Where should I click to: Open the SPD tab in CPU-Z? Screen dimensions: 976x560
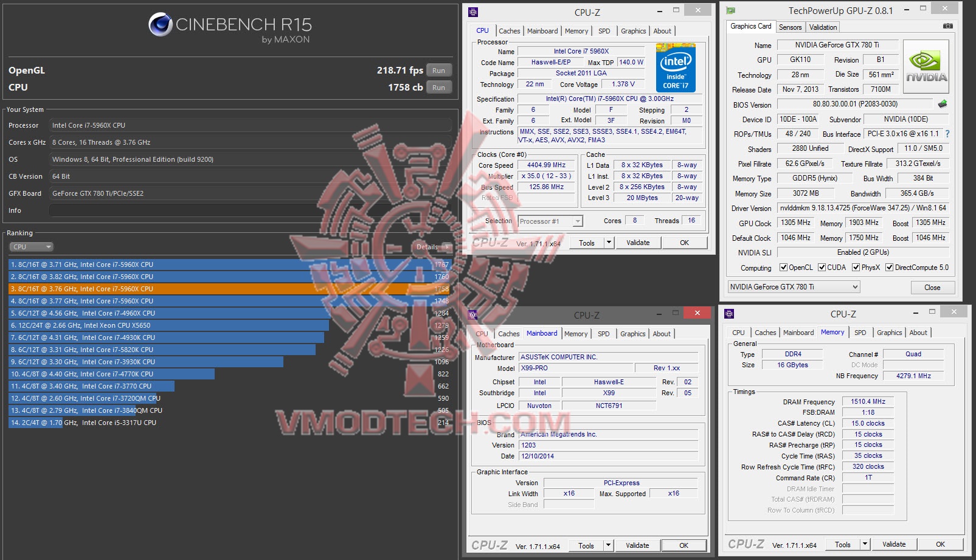[x=604, y=31]
